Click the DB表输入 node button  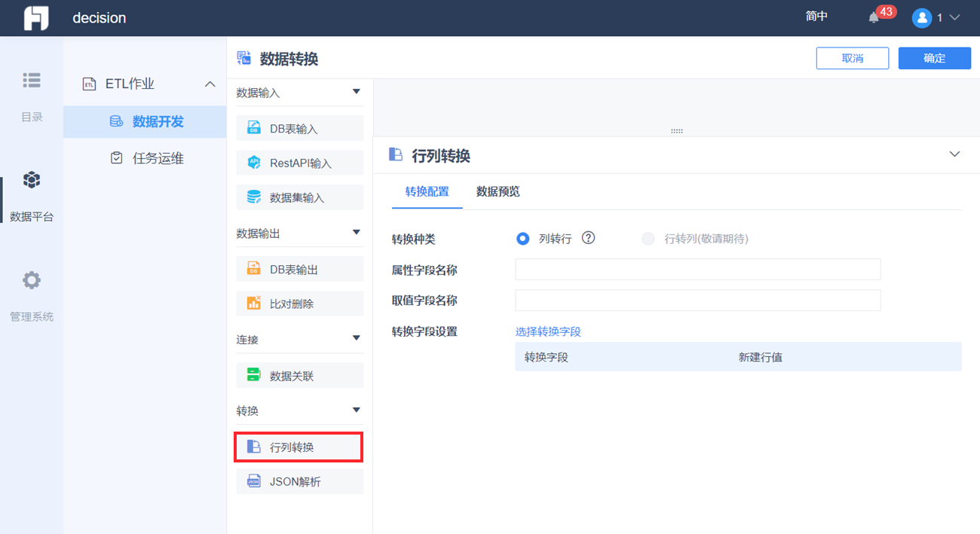[x=299, y=128]
